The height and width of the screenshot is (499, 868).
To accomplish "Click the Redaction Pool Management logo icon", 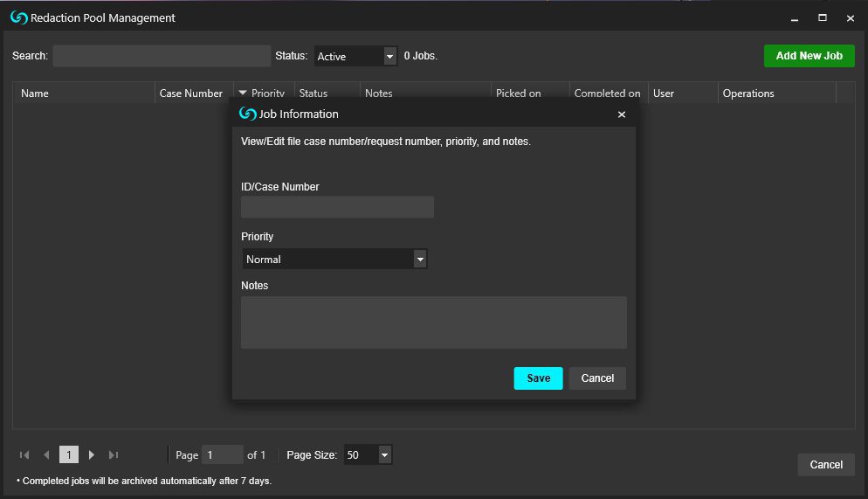I will 19,17.
